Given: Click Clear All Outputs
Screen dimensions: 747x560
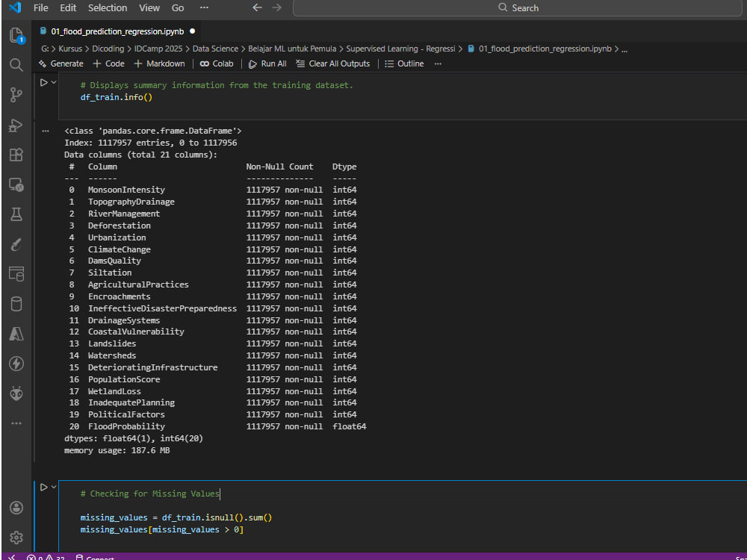Looking at the screenshot, I should click(x=332, y=63).
